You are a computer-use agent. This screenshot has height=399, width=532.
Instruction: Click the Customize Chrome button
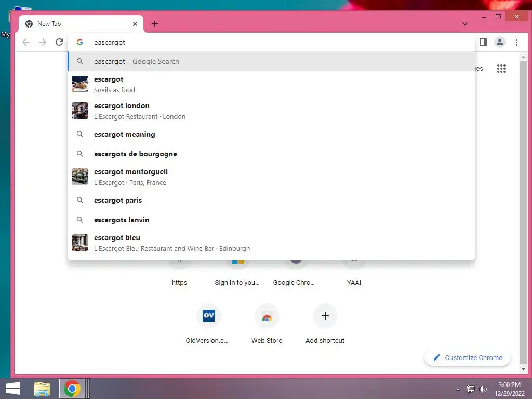468,357
